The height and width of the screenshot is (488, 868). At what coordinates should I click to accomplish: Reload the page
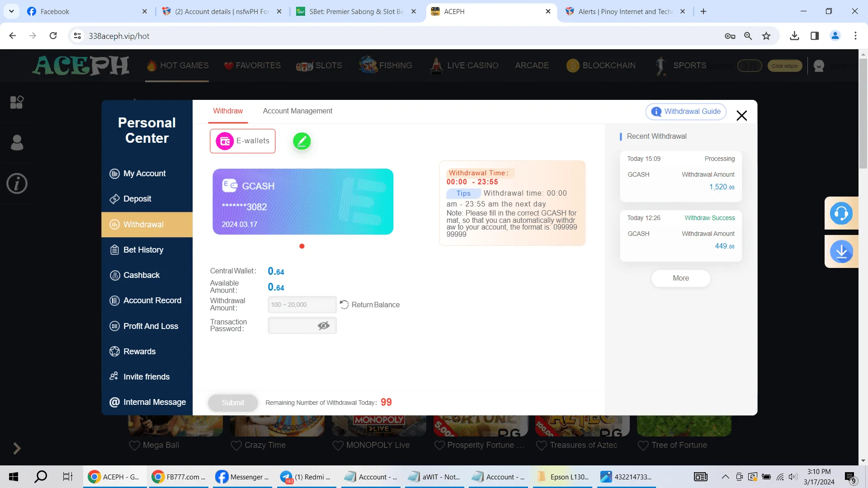tap(53, 36)
